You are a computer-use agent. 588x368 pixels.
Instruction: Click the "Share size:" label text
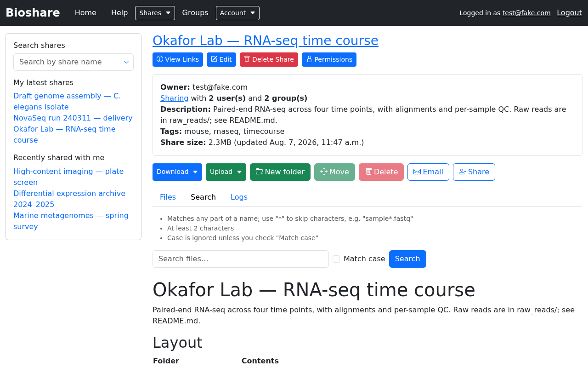click(x=183, y=143)
